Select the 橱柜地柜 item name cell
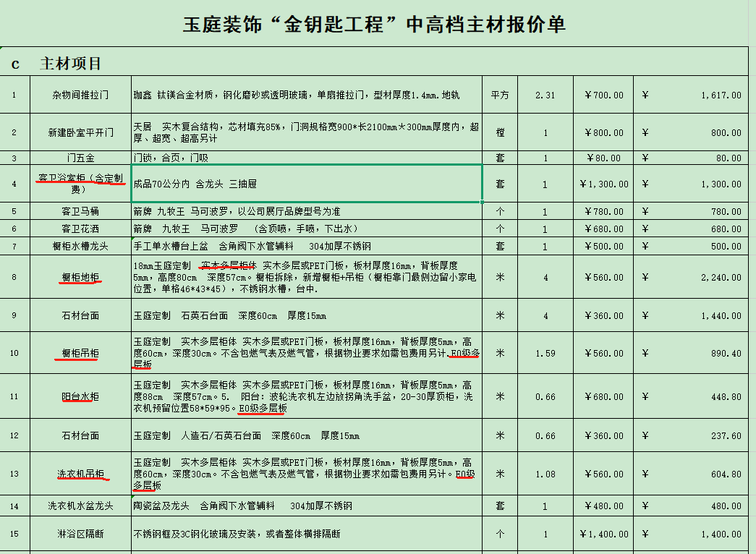756x554 pixels. (x=80, y=277)
